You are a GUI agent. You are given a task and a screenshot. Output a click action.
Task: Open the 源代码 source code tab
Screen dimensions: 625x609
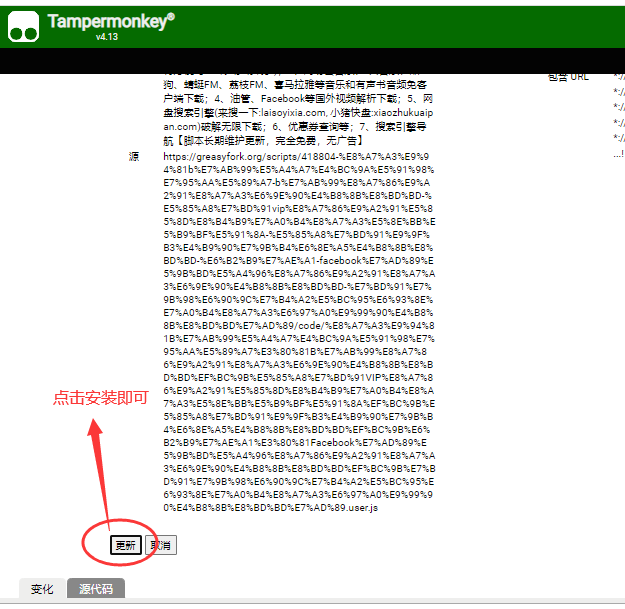tap(96, 588)
